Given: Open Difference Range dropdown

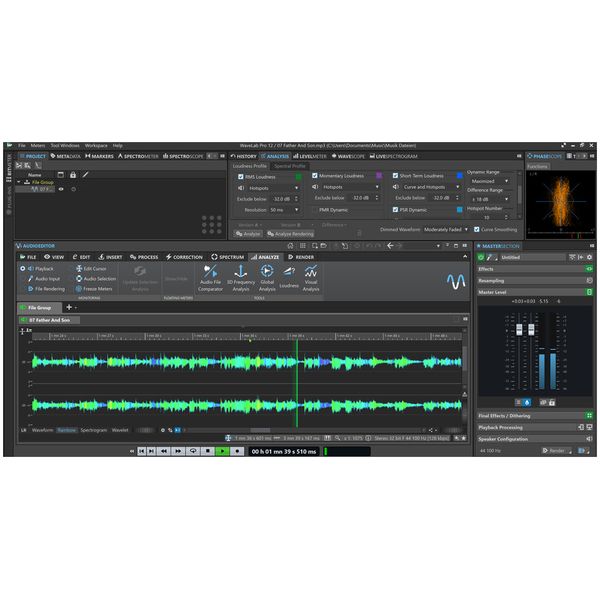Looking at the screenshot, I should (490, 199).
